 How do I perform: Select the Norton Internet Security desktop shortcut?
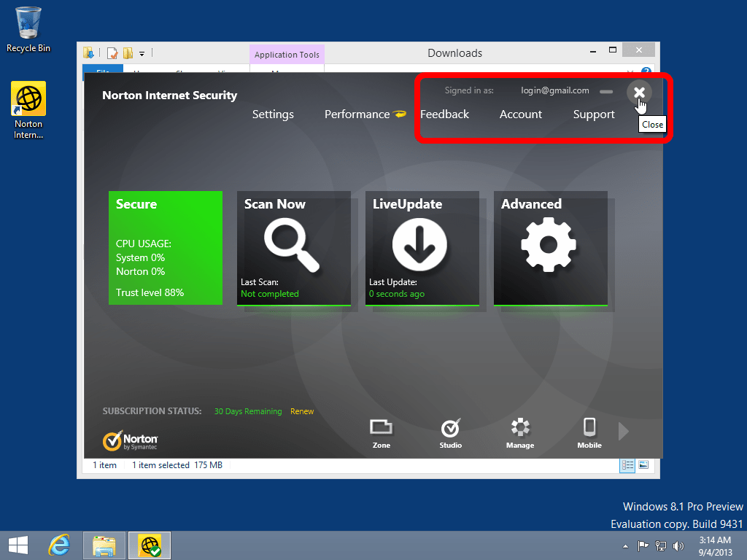tap(28, 110)
